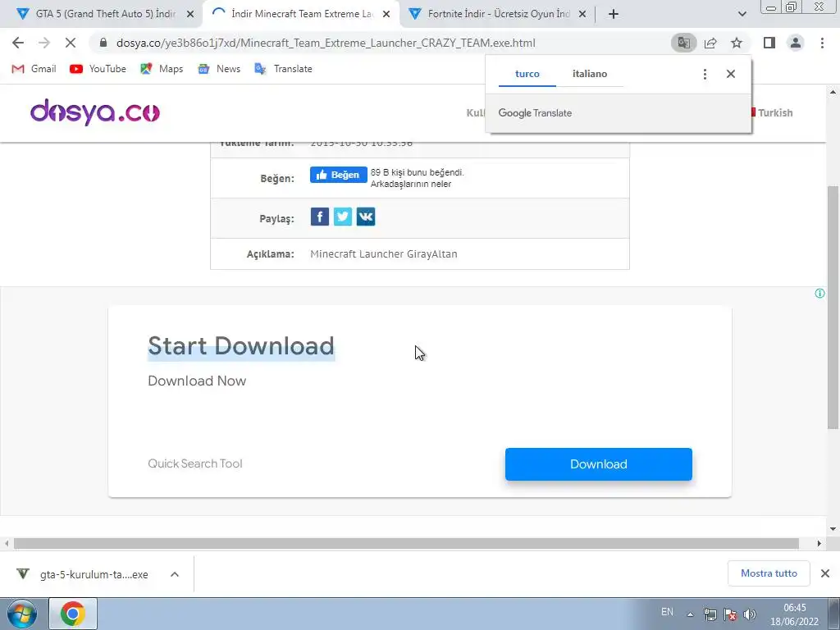Click the Facebook Beğen like button

pyautogui.click(x=339, y=175)
